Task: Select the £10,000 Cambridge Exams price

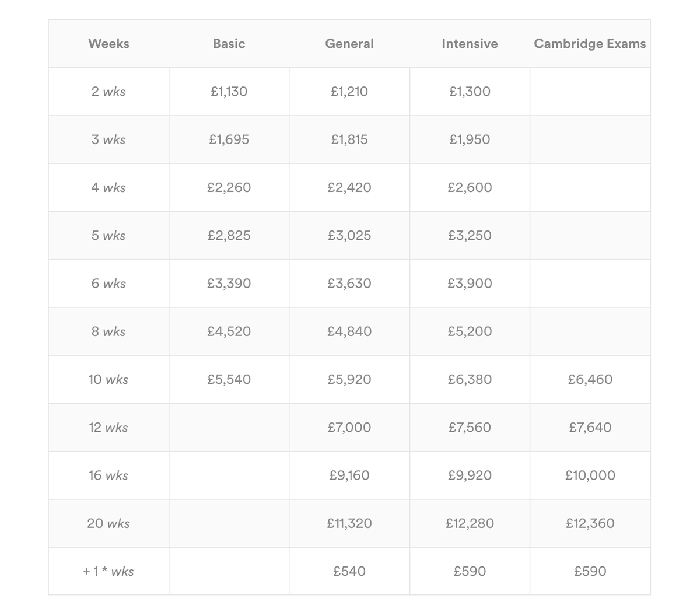Action: coord(590,475)
